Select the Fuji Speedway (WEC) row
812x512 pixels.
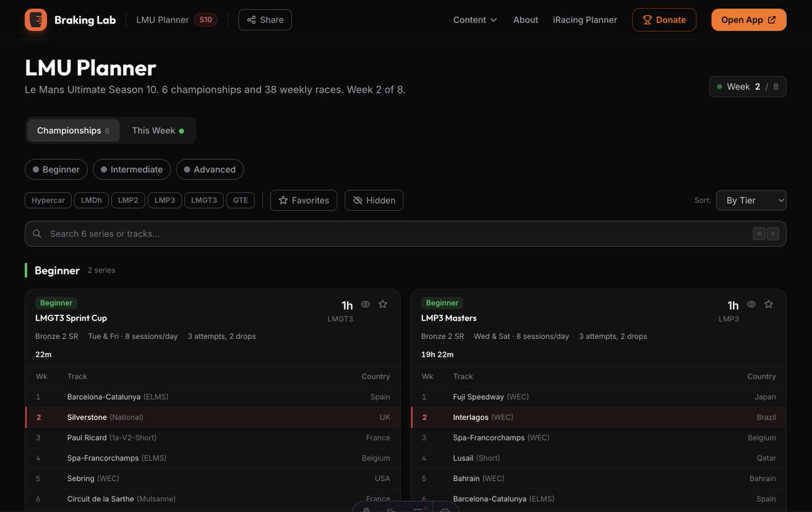[x=598, y=397]
